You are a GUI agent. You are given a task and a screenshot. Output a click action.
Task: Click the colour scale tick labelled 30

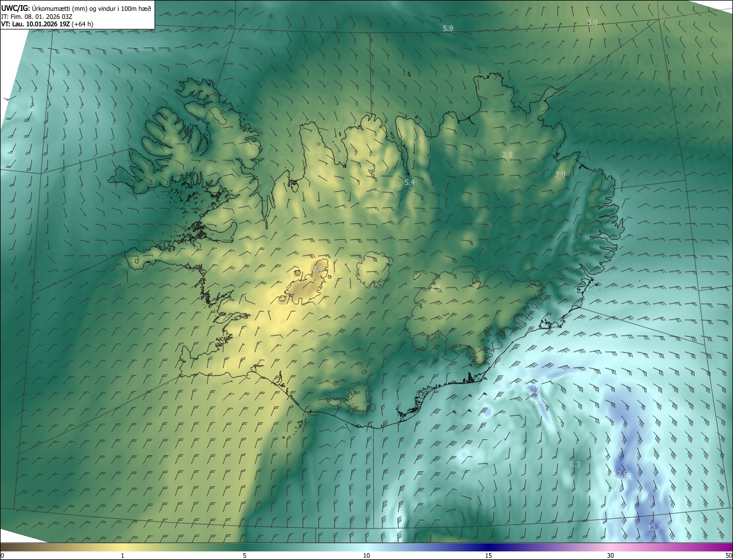click(610, 556)
